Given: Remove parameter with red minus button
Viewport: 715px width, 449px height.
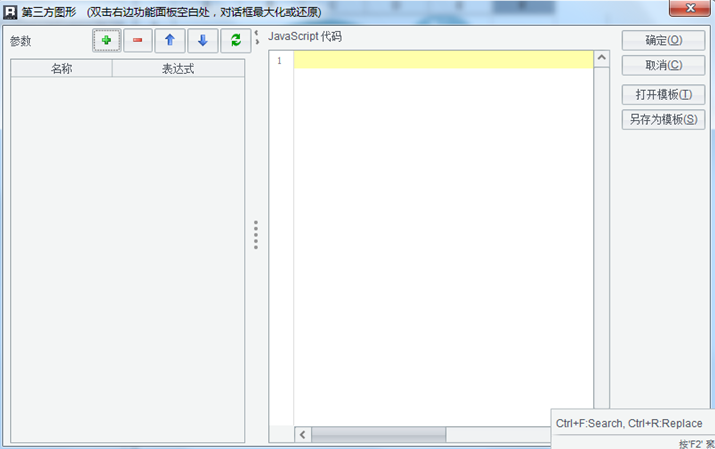Looking at the screenshot, I should 138,41.
